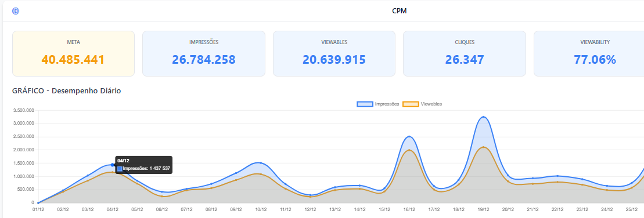Viewport: 644px width, 218px height.
Task: Click the blue circular logo icon
Action: 16,11
